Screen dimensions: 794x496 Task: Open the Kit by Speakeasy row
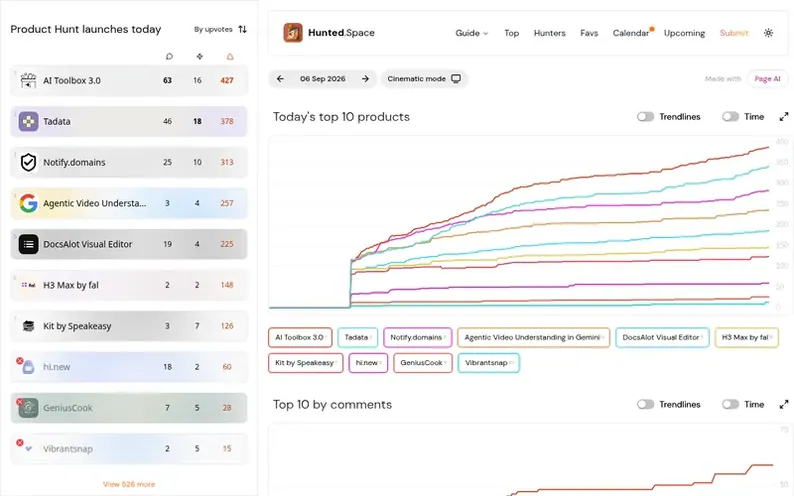pos(129,326)
